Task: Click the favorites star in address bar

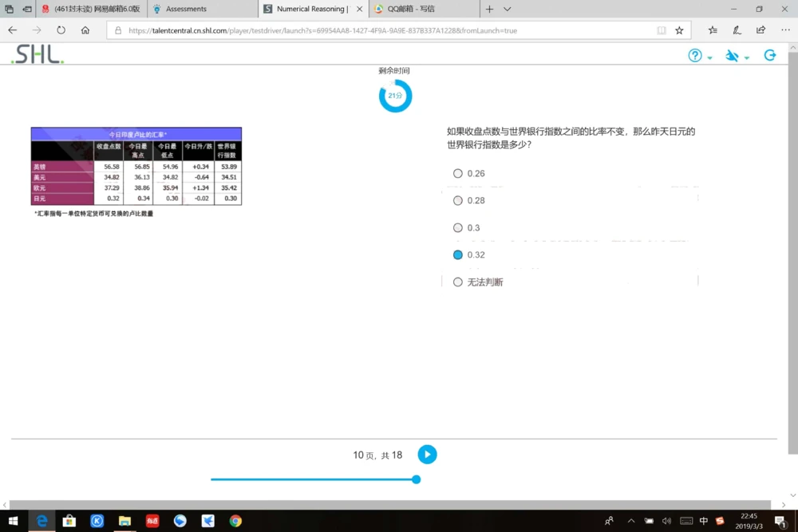Action: [x=678, y=30]
